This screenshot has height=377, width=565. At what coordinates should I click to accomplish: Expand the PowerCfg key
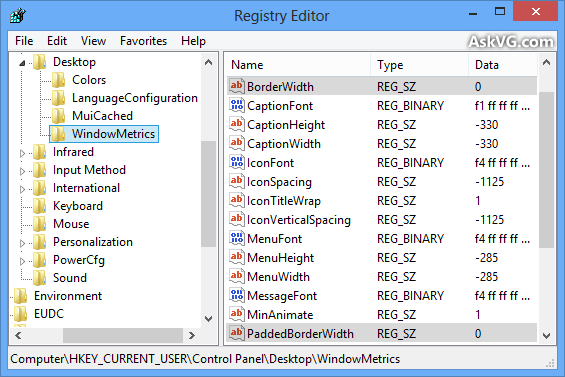22,261
